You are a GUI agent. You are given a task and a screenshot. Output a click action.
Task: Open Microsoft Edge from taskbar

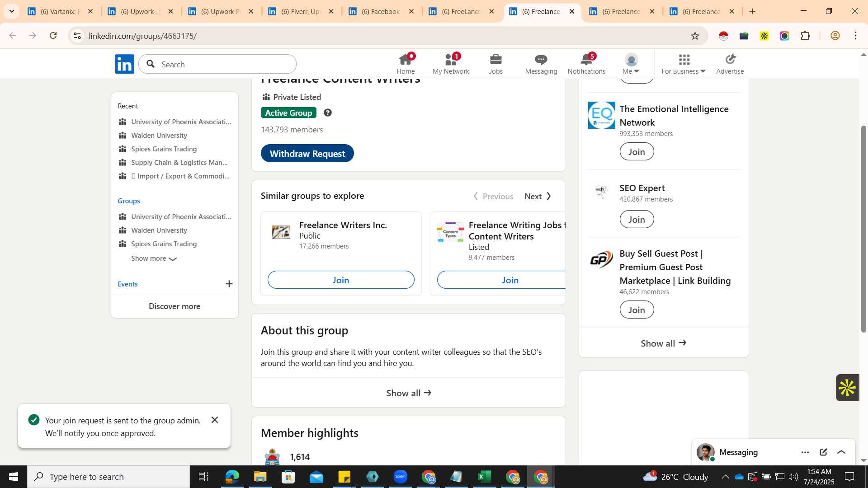[x=232, y=477]
